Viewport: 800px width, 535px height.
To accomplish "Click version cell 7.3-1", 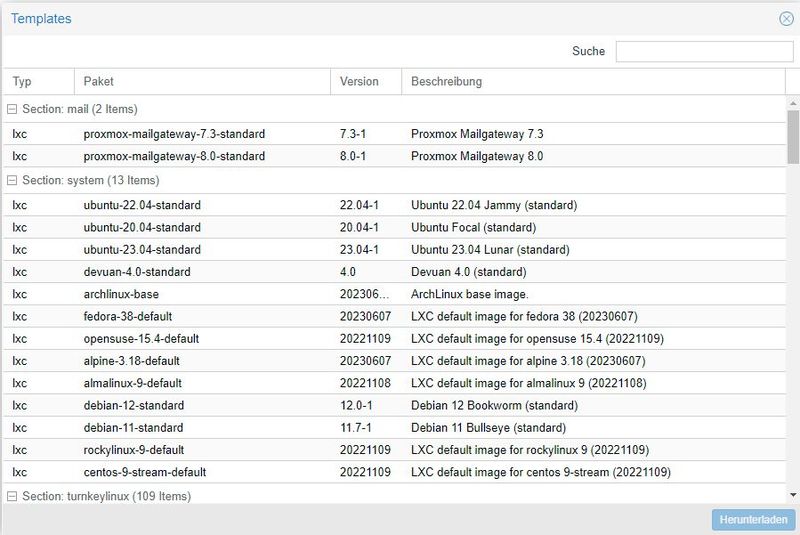I will point(353,134).
